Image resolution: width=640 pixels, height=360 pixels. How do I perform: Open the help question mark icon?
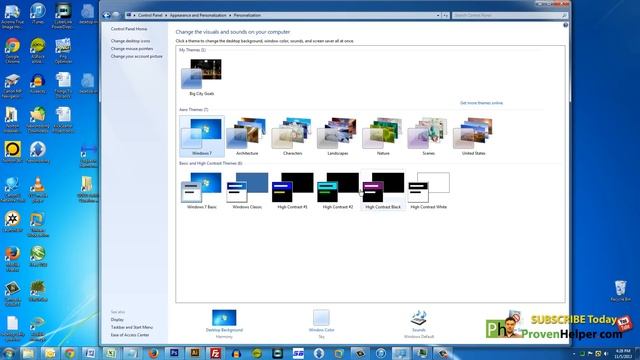coord(565,25)
